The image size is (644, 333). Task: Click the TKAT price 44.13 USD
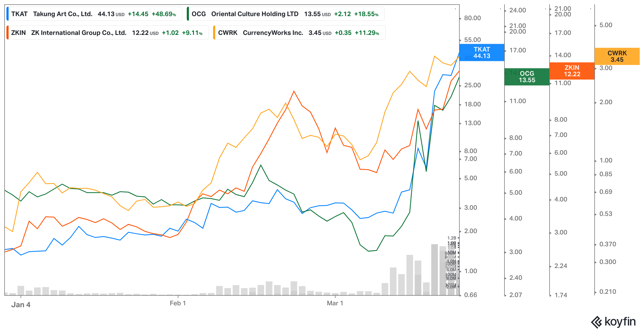click(x=111, y=14)
